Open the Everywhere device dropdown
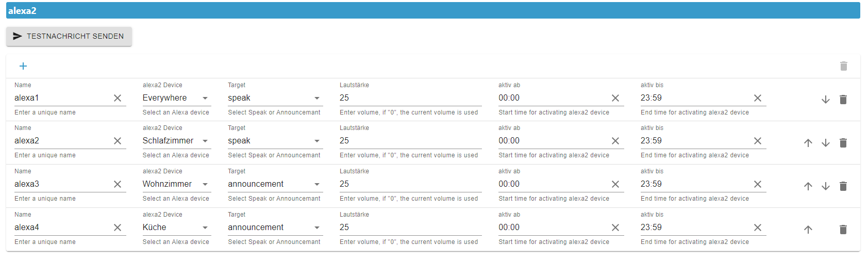Image resolution: width=868 pixels, height=260 pixels. [177, 98]
